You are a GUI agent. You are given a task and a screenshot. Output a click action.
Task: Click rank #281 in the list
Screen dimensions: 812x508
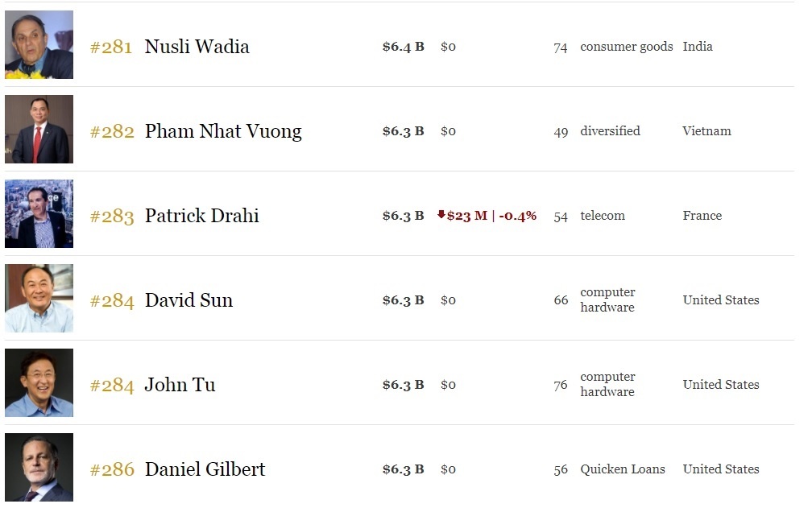[x=111, y=47]
